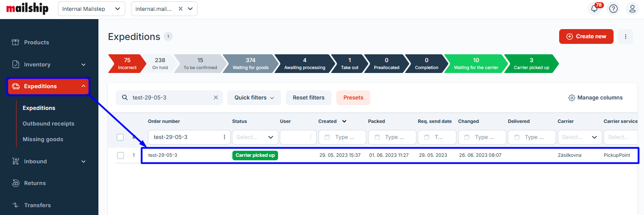
Task: Click the Transfers arrows icon in sidebar
Action: pyautogui.click(x=16, y=205)
